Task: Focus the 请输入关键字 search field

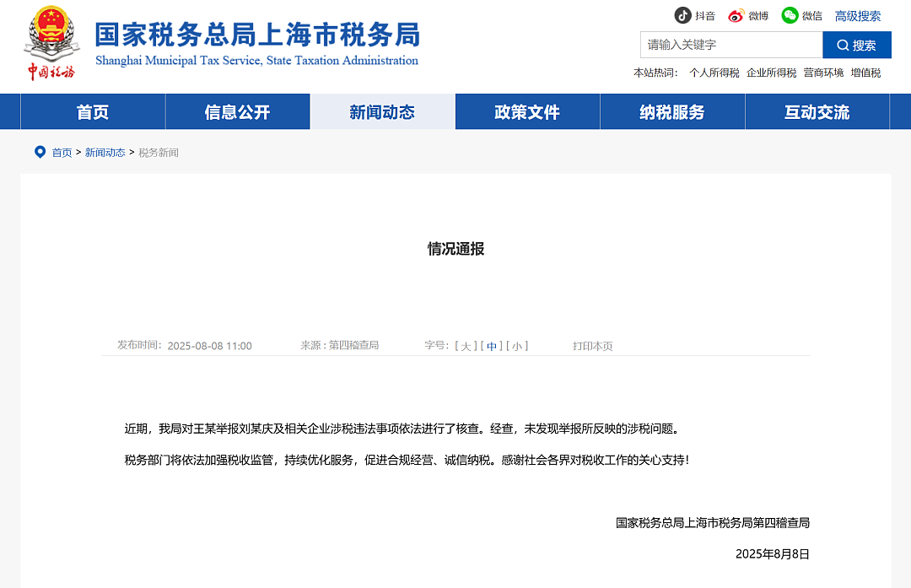Action: click(x=731, y=45)
